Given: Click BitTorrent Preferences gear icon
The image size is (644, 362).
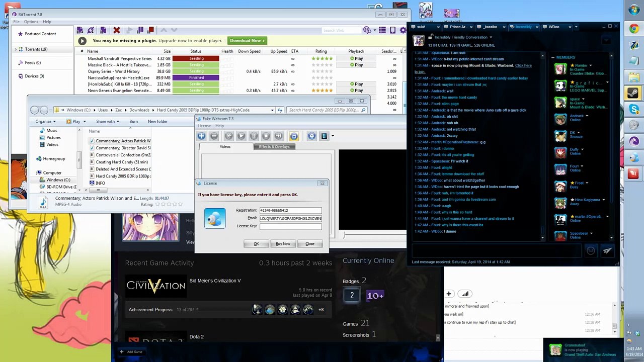Looking at the screenshot, I should click(x=403, y=30).
